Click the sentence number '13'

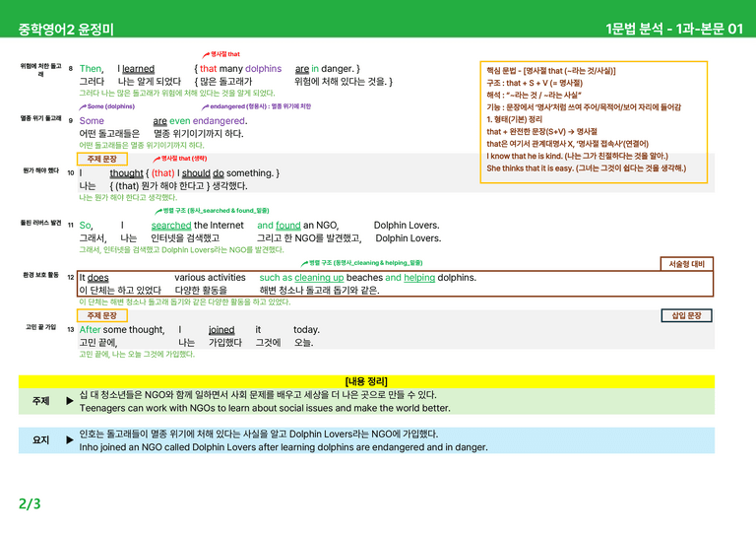71,330
